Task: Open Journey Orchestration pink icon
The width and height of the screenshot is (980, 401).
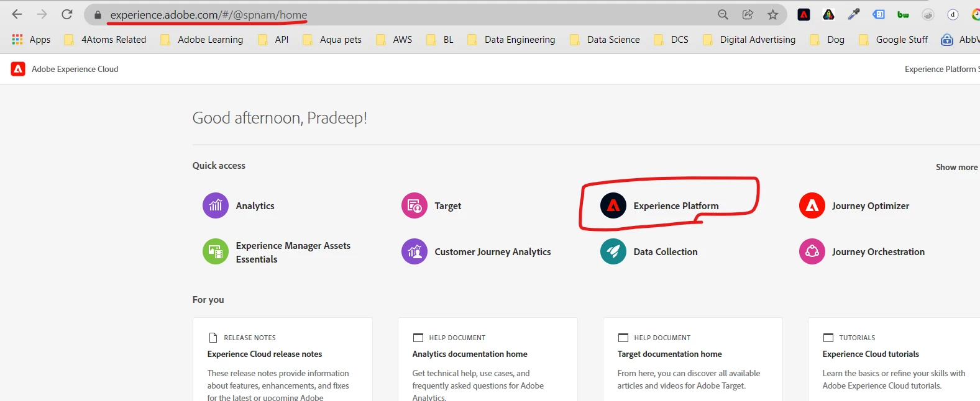Action: [x=812, y=251]
